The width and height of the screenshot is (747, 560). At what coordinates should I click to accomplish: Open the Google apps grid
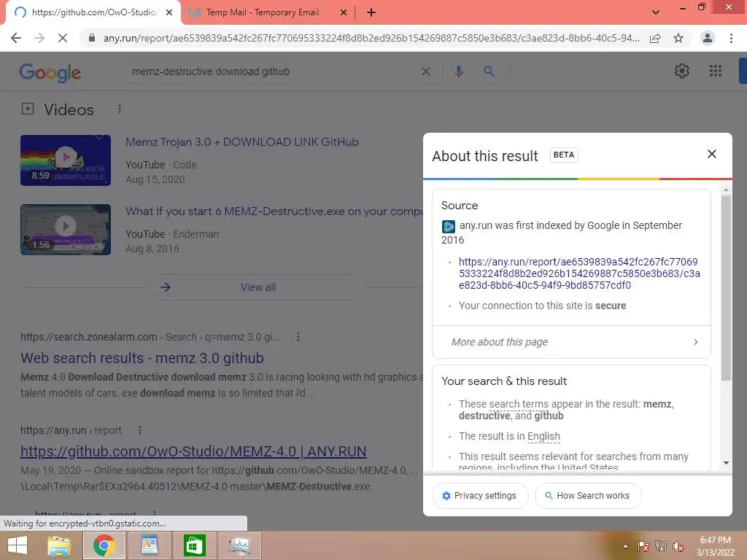click(715, 71)
